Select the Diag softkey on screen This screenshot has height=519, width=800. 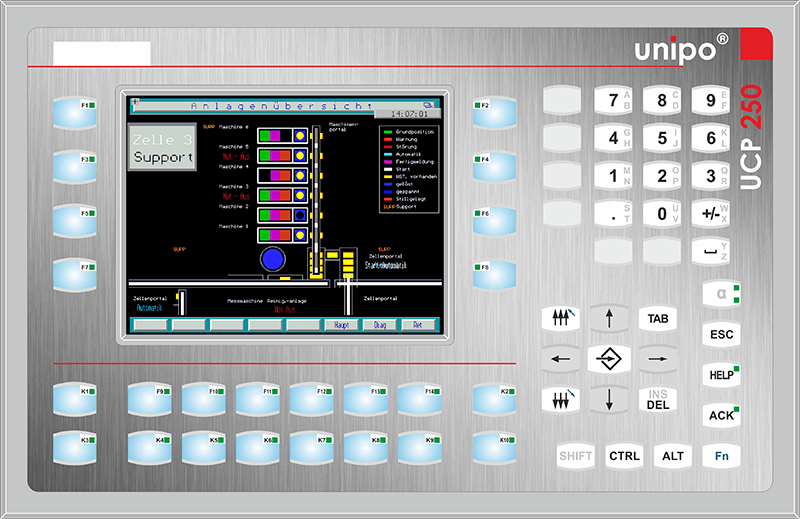380,324
